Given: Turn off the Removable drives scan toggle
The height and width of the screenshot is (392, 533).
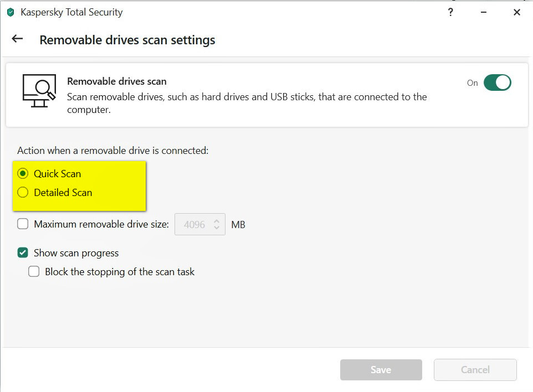Looking at the screenshot, I should click(x=498, y=82).
